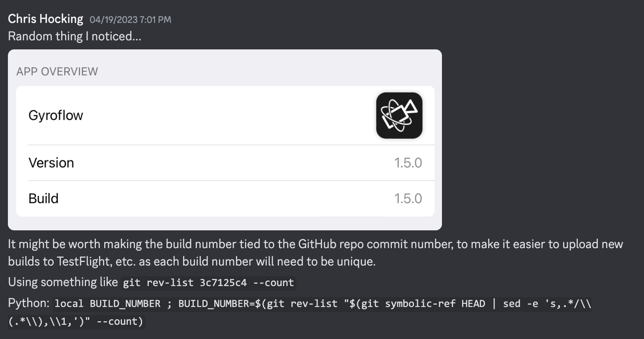Click the phrase 'Using something like'
The width and height of the screenshot is (644, 339).
click(x=62, y=282)
